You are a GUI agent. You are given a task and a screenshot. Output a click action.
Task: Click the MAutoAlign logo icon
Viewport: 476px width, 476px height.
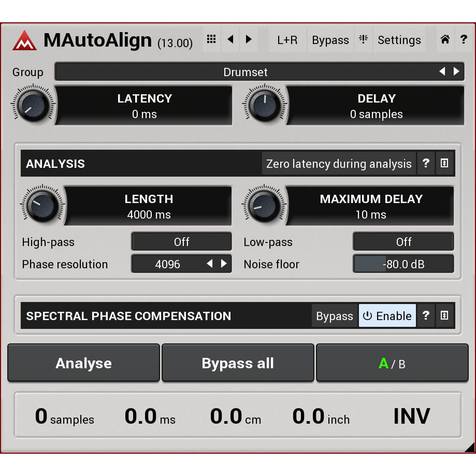pos(24,40)
